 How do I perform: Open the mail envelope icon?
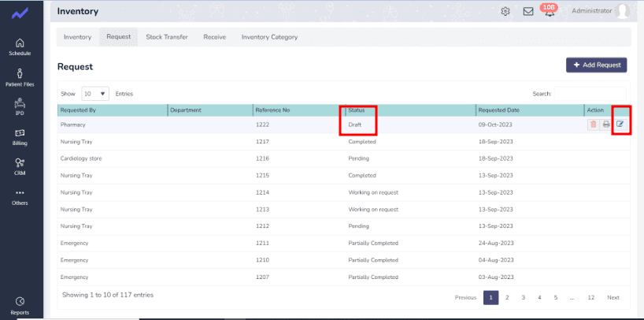click(528, 11)
